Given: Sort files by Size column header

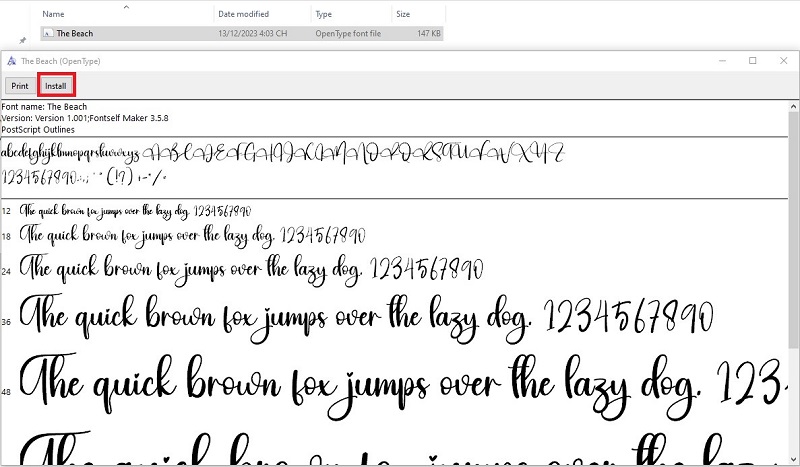Looking at the screenshot, I should [x=403, y=15].
